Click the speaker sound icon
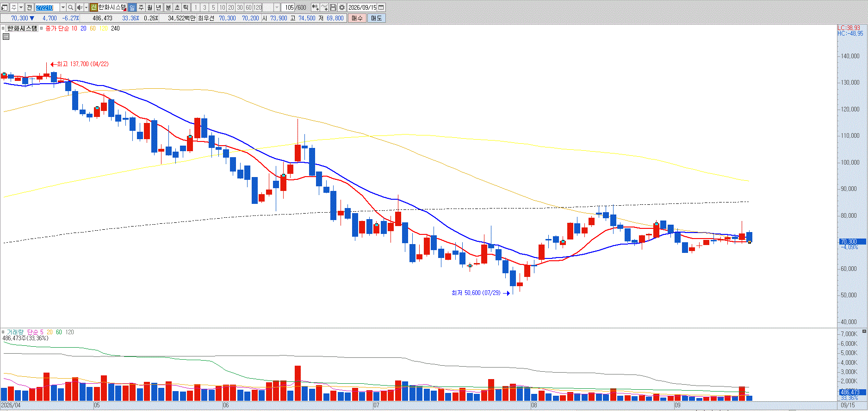The height and width of the screenshot is (411, 868). point(79,7)
